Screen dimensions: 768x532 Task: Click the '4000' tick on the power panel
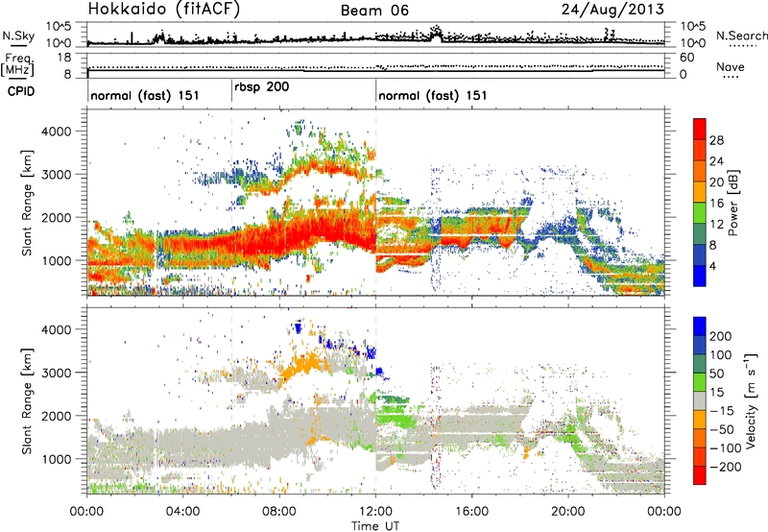click(56, 132)
